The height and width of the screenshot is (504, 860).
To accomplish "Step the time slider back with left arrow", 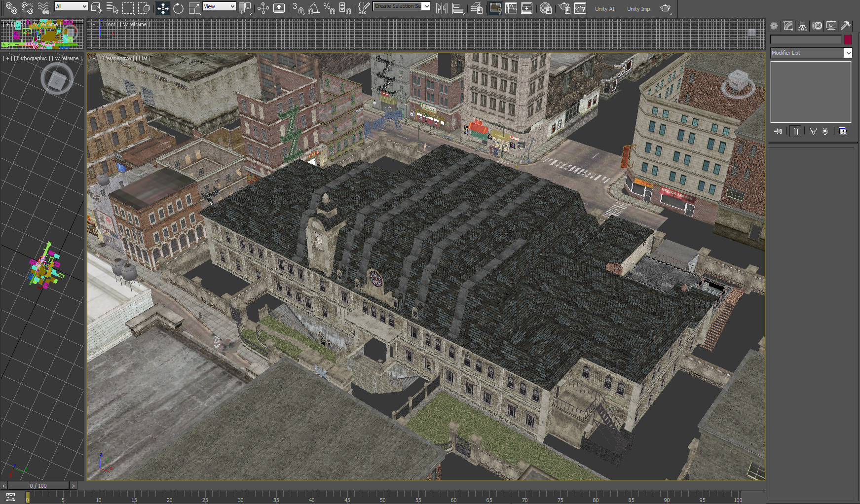I will tap(4, 486).
